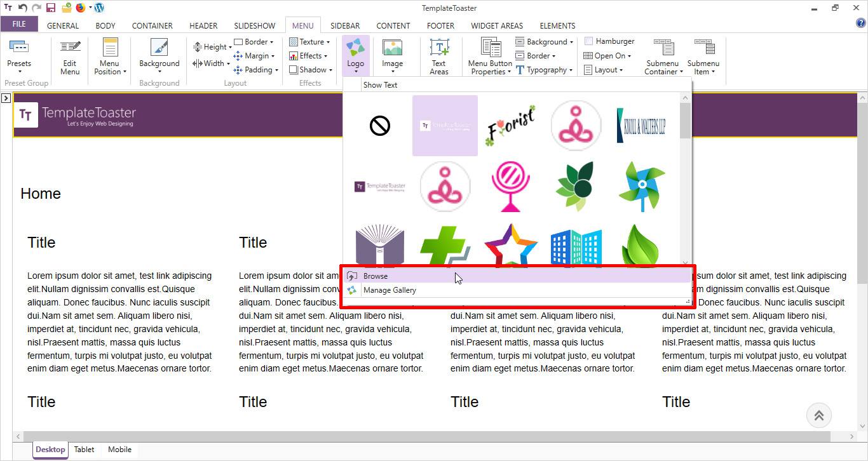
Task: Open the Texture dropdown
Action: click(x=311, y=42)
